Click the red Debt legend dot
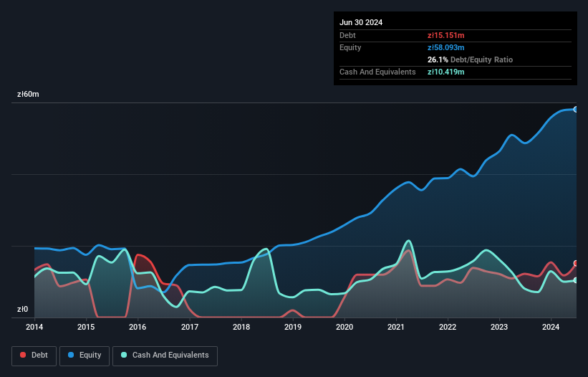Screen dimensions: 588x377 (23, 355)
